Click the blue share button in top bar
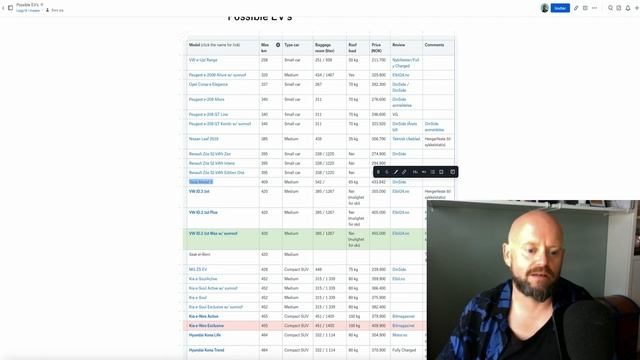The width and height of the screenshot is (640, 360). [x=560, y=8]
